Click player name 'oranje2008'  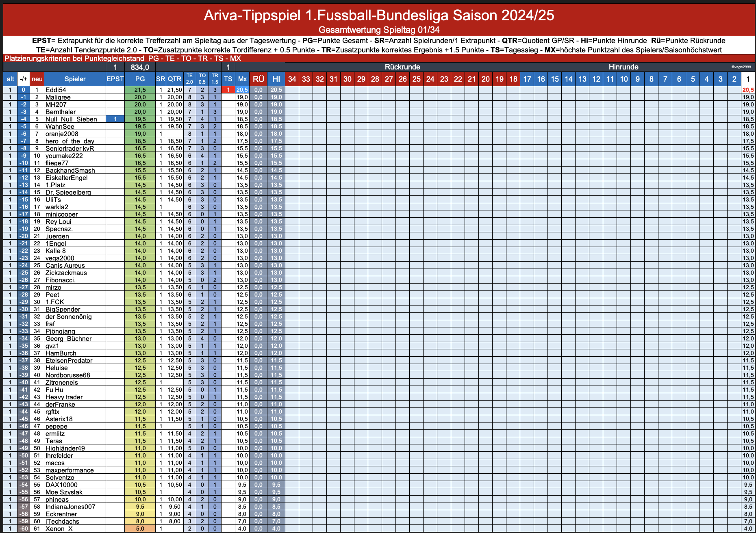62,134
